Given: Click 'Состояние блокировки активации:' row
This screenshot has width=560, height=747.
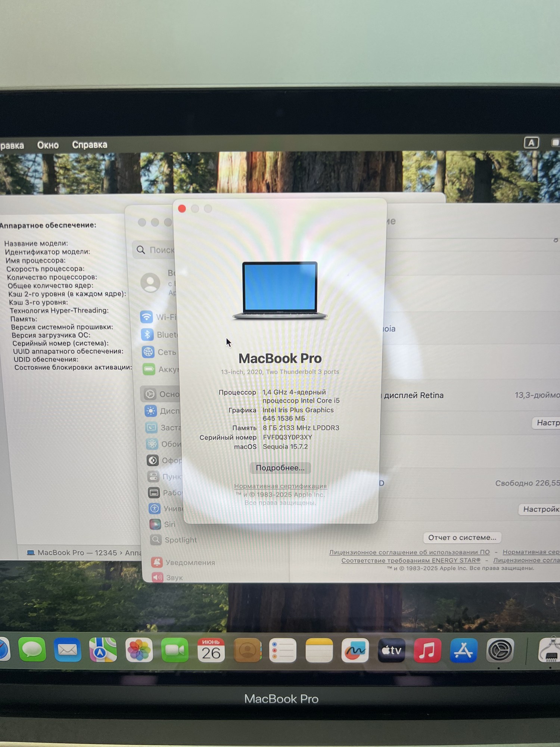Looking at the screenshot, I should pos(73,367).
